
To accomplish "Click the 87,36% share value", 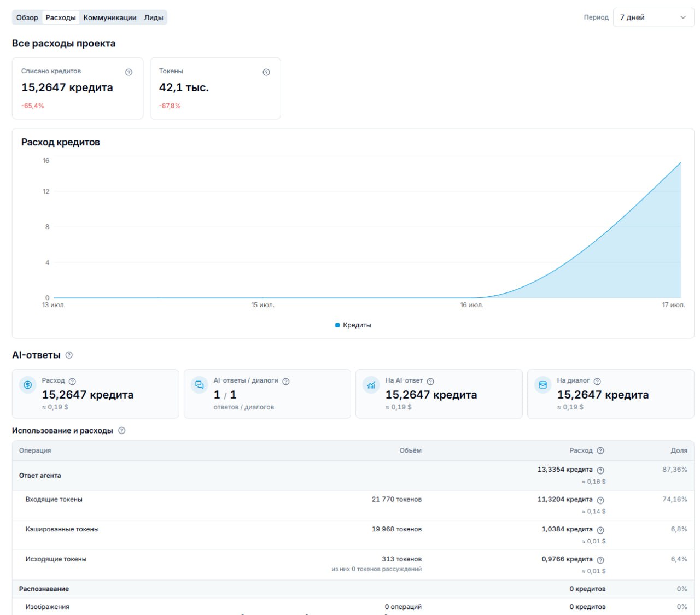I will coord(675,470).
